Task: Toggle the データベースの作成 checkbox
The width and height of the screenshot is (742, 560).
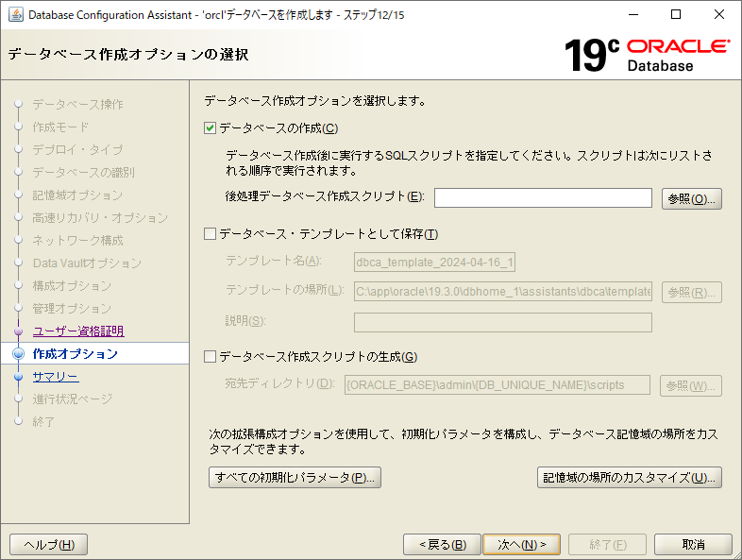Action: (x=211, y=128)
